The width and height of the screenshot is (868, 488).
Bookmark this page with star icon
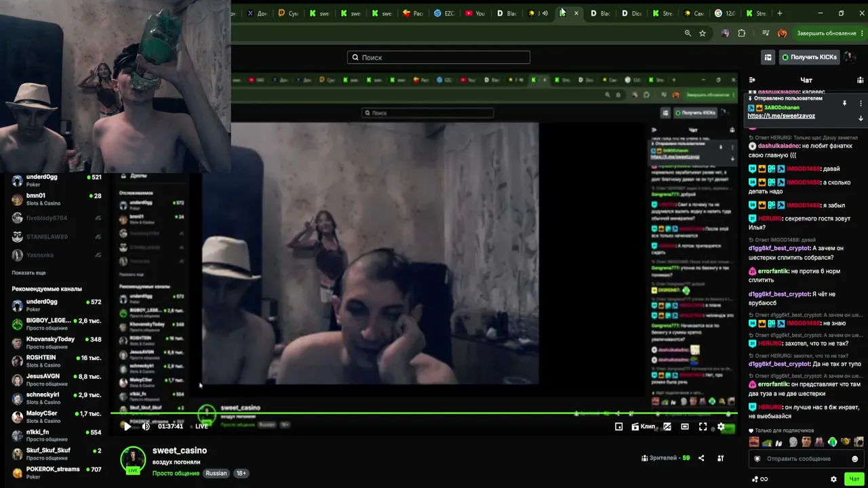coord(703,33)
